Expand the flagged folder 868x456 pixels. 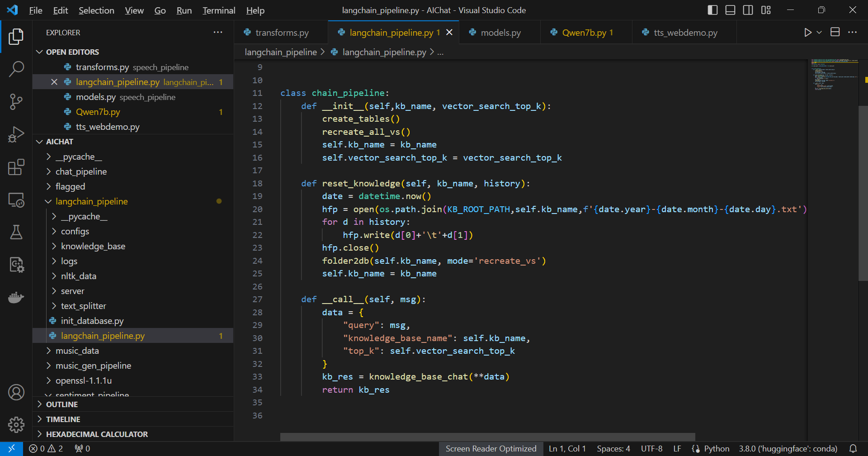[133, 186]
